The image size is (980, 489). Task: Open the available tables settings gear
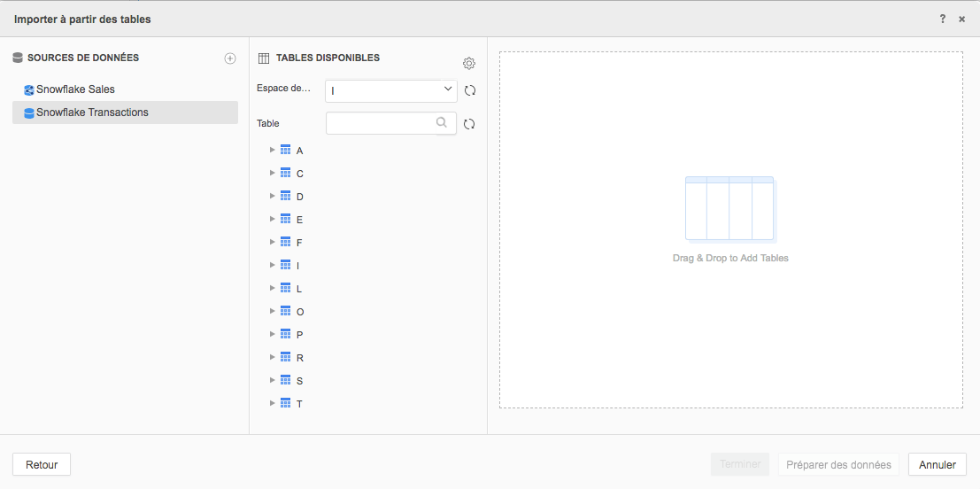(x=469, y=63)
